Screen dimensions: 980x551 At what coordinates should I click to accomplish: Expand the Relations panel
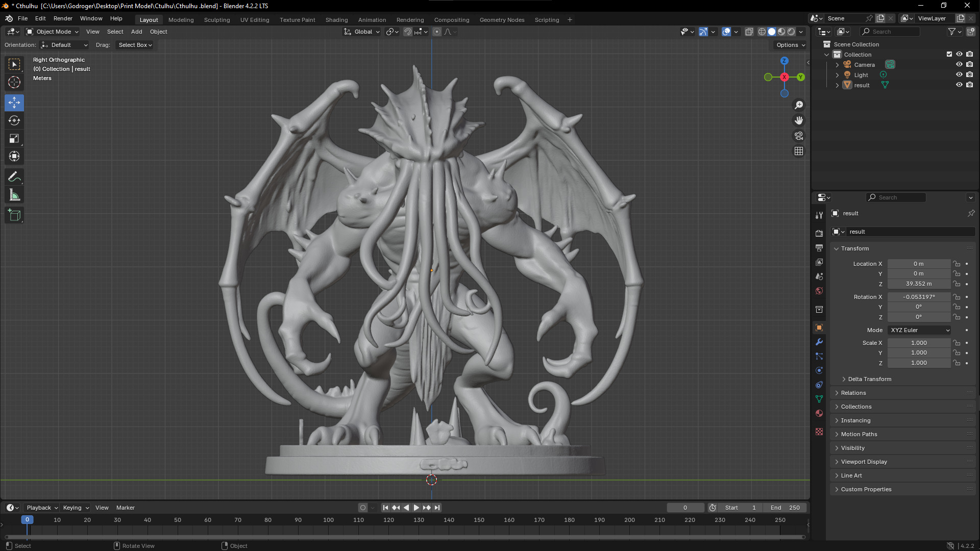click(853, 393)
